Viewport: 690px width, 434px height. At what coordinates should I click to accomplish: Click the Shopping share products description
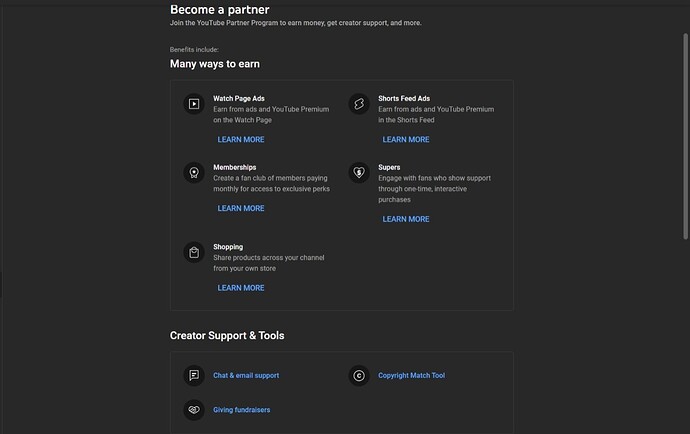269,263
